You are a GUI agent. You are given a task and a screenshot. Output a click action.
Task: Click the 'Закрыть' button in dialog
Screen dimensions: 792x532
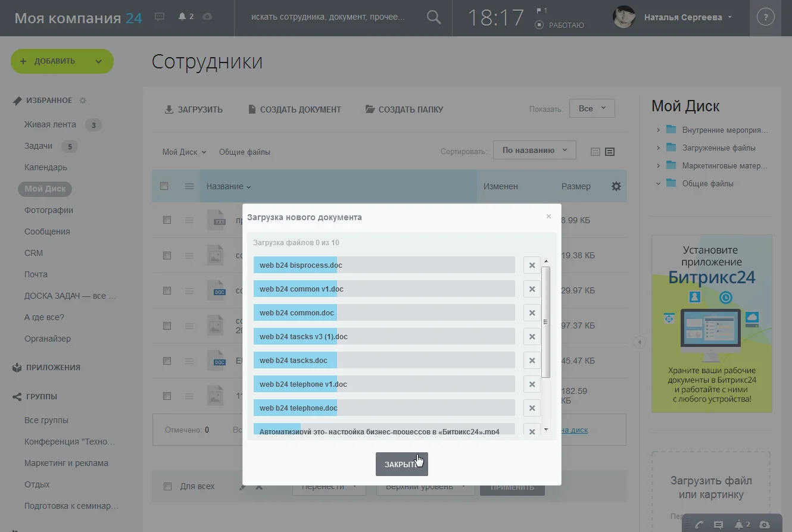[402, 464]
